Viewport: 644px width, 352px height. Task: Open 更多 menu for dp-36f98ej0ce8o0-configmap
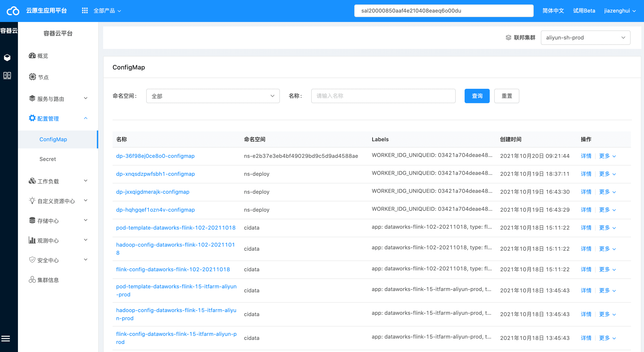click(x=607, y=156)
